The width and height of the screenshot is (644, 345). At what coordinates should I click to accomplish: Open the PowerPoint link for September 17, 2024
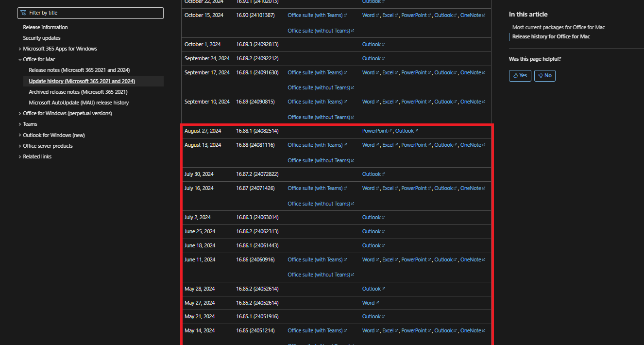tap(416, 72)
